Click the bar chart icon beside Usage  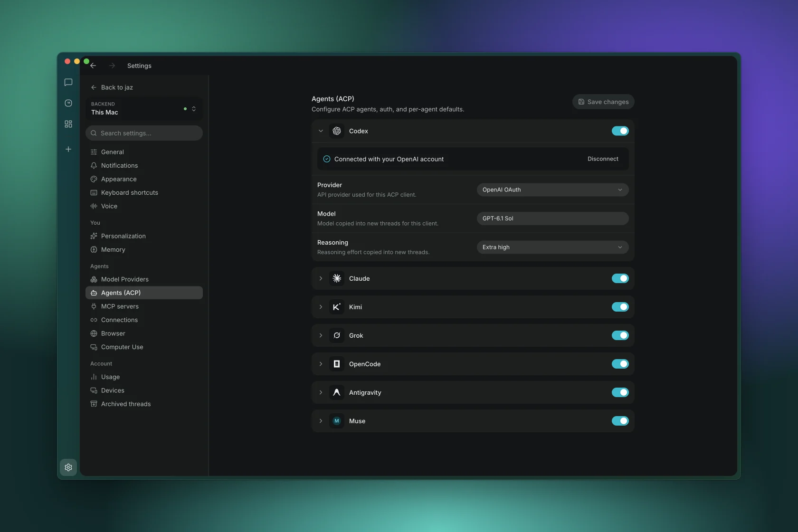coord(94,377)
